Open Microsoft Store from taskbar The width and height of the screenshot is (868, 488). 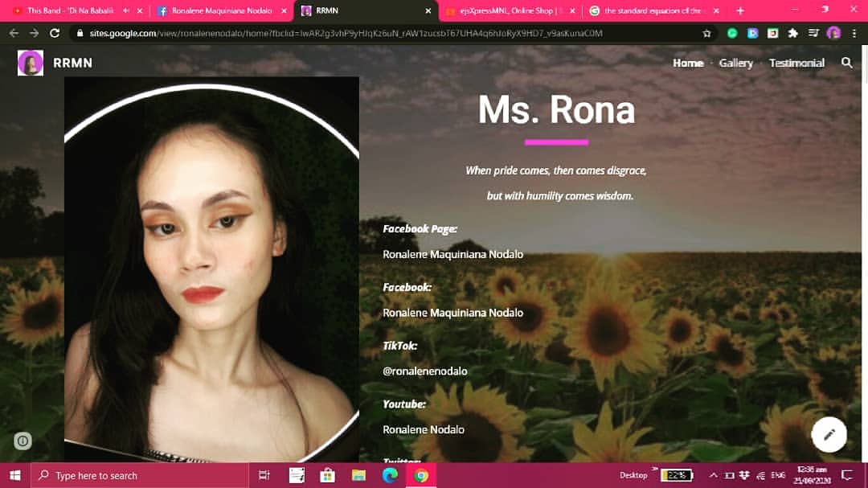[x=328, y=475]
